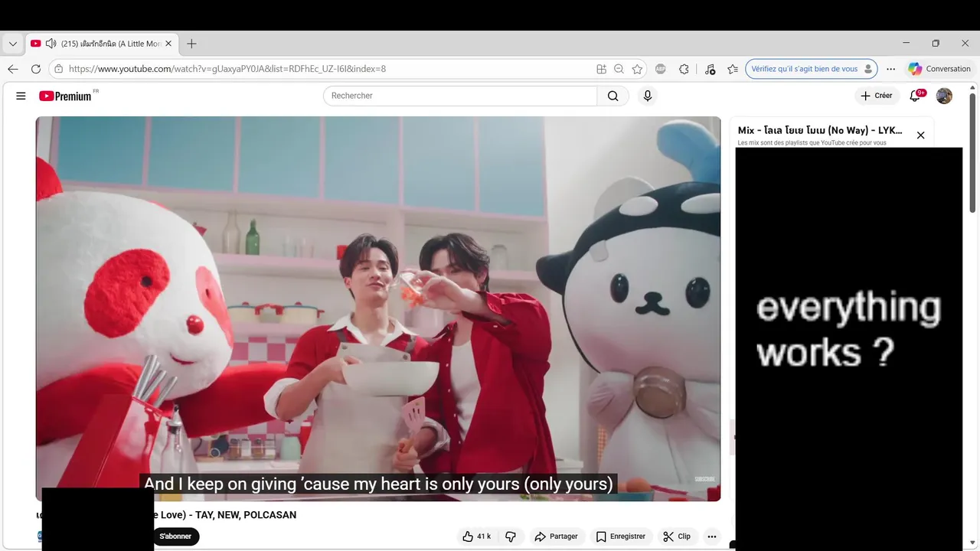Image resolution: width=980 pixels, height=551 pixels.
Task: Close the YouTube tab
Action: [168, 44]
